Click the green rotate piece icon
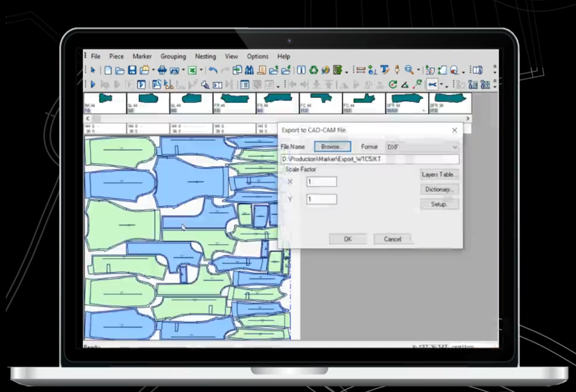 (393, 84)
